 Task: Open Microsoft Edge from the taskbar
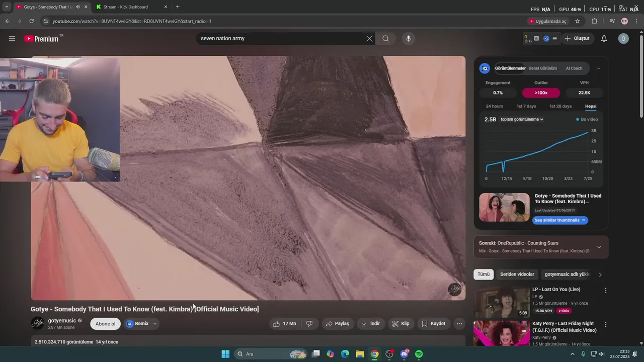coord(345,354)
